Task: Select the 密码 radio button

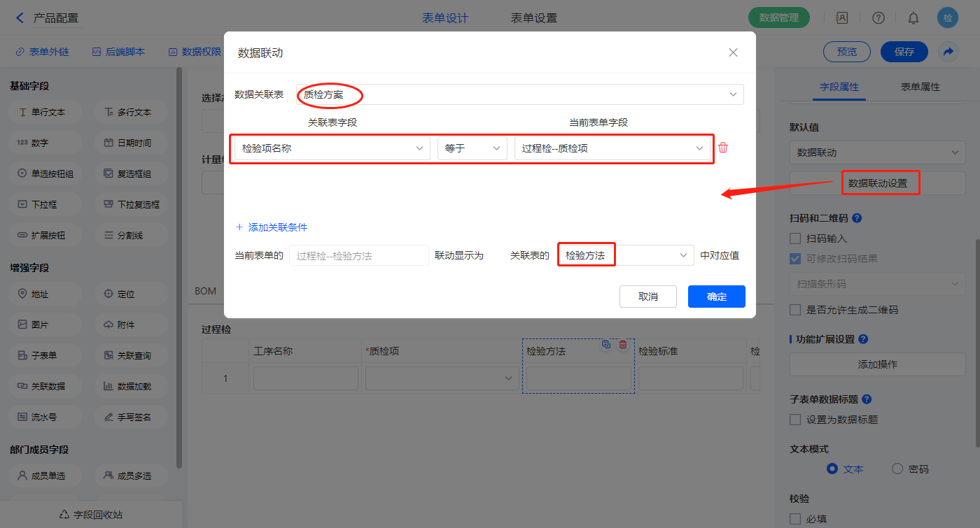Action: 897,469
